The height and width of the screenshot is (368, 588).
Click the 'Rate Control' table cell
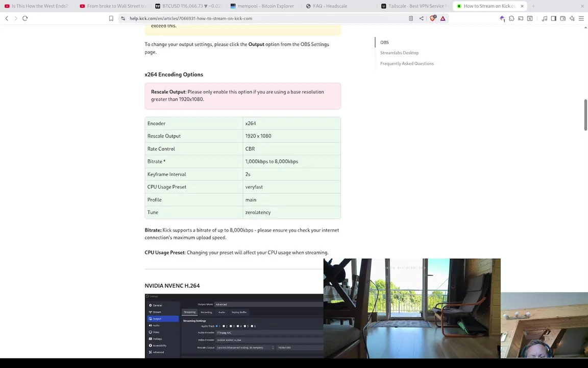pyautogui.click(x=193, y=149)
